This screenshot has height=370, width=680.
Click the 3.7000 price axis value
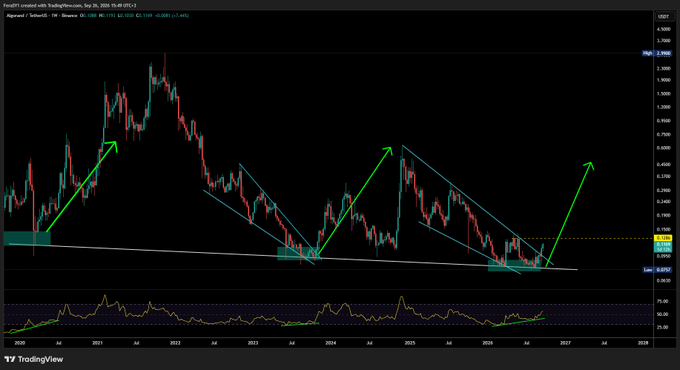[x=664, y=41]
